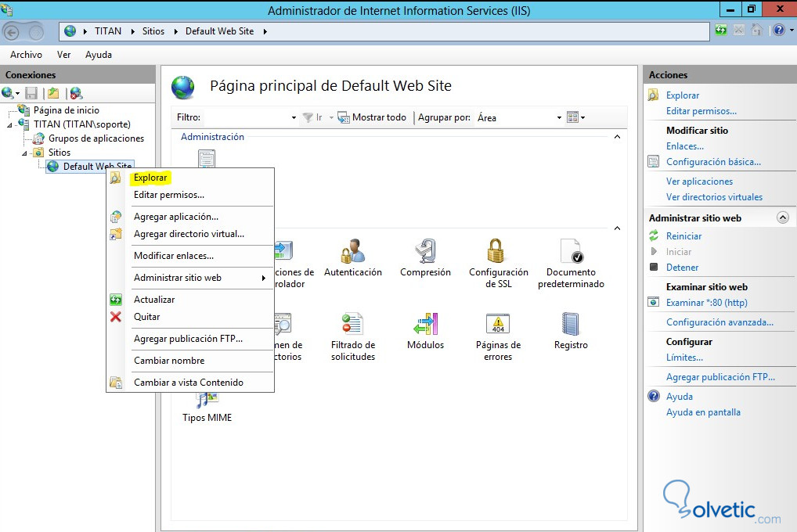Click the Detener action link
This screenshot has height=532, width=797.
click(x=682, y=268)
